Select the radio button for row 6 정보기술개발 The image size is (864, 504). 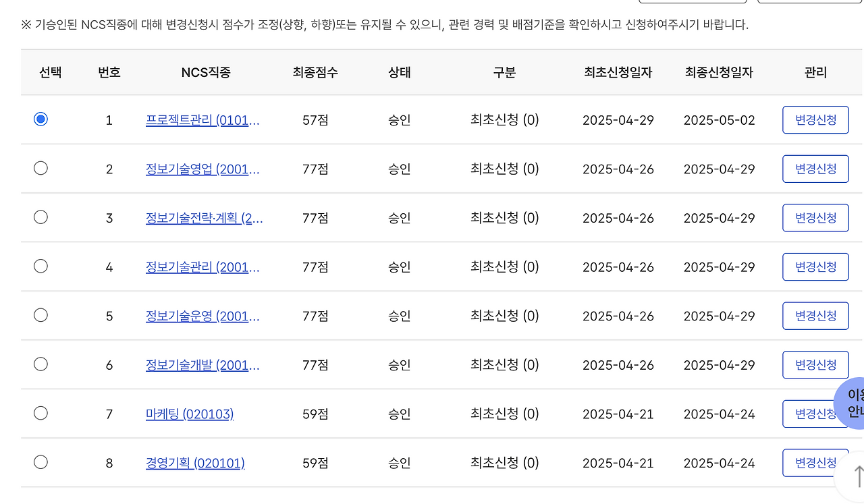(x=40, y=364)
